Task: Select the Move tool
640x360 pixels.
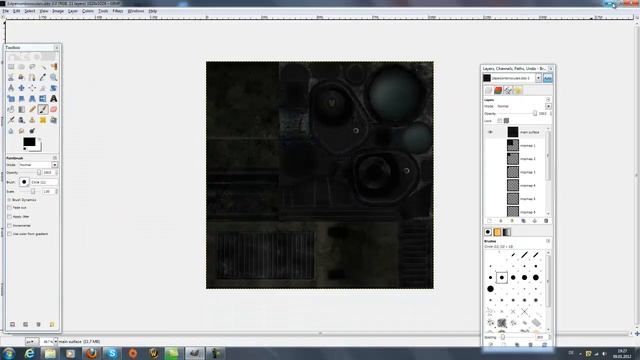Action: pos(21,88)
